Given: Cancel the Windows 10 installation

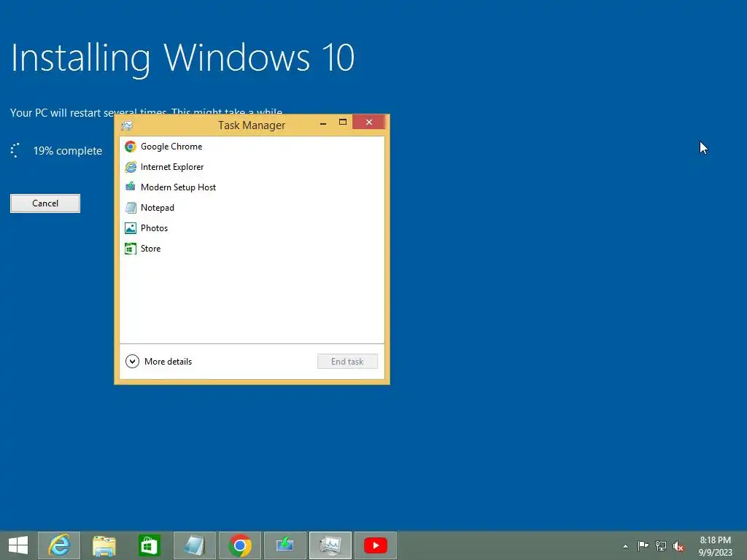Looking at the screenshot, I should click(45, 203).
